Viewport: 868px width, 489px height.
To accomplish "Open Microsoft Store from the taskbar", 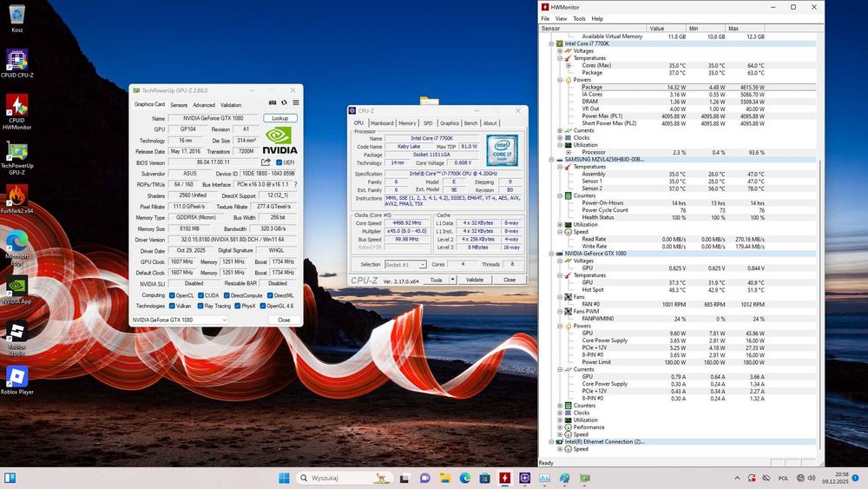I will (484, 479).
